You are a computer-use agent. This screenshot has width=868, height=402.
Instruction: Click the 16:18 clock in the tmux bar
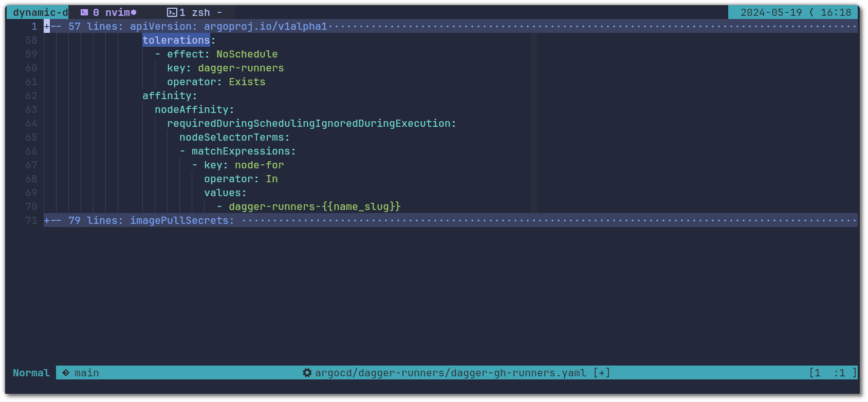point(836,12)
